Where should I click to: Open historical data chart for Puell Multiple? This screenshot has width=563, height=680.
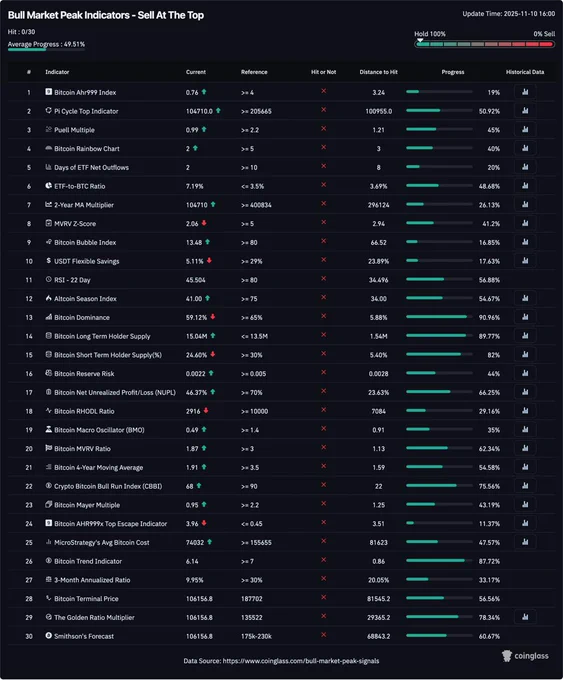[x=525, y=129]
